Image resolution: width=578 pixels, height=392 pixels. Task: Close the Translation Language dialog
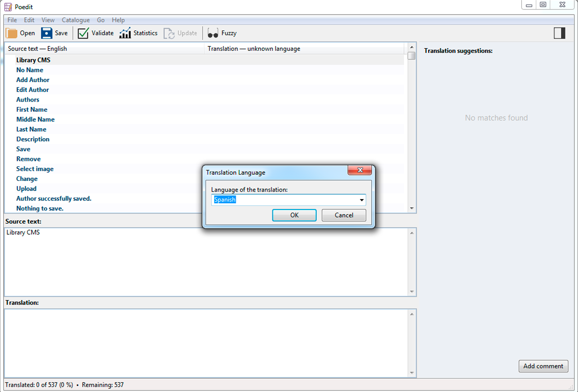pos(359,171)
